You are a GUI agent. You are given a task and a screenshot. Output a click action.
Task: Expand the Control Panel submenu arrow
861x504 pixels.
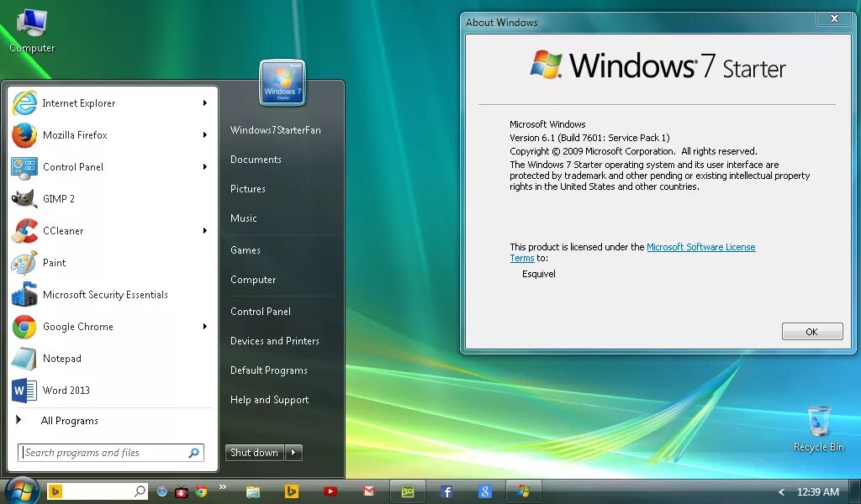(x=205, y=166)
